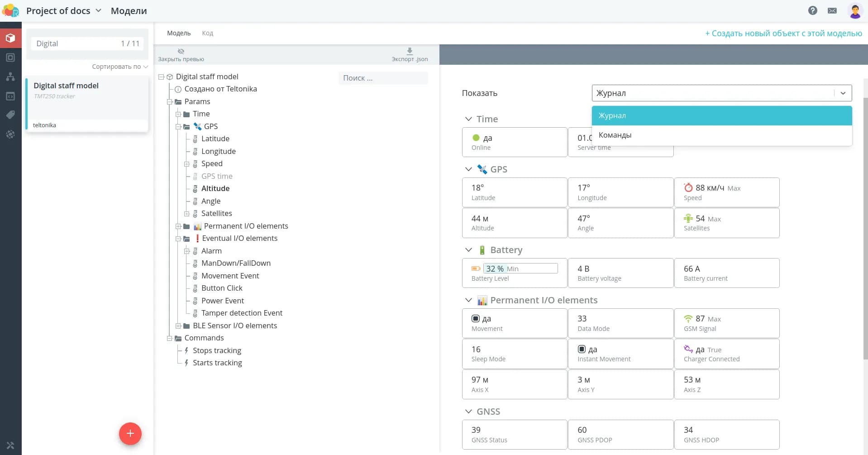Hide preview with Закрыть превью eye icon

pos(181,51)
